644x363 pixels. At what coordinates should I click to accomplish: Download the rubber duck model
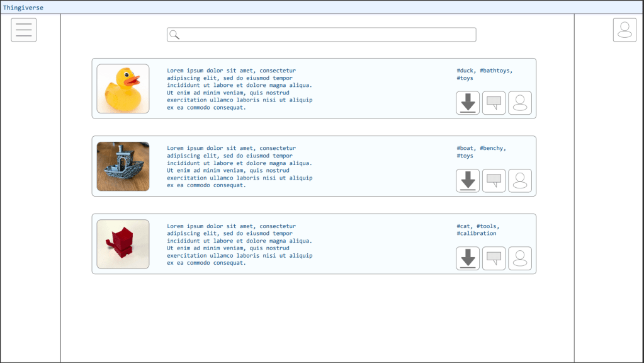pyautogui.click(x=468, y=103)
